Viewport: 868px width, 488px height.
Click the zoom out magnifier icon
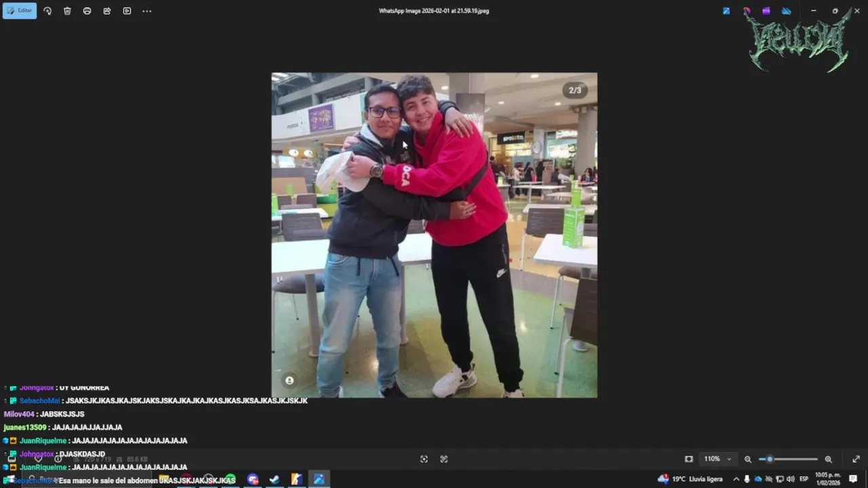point(748,459)
